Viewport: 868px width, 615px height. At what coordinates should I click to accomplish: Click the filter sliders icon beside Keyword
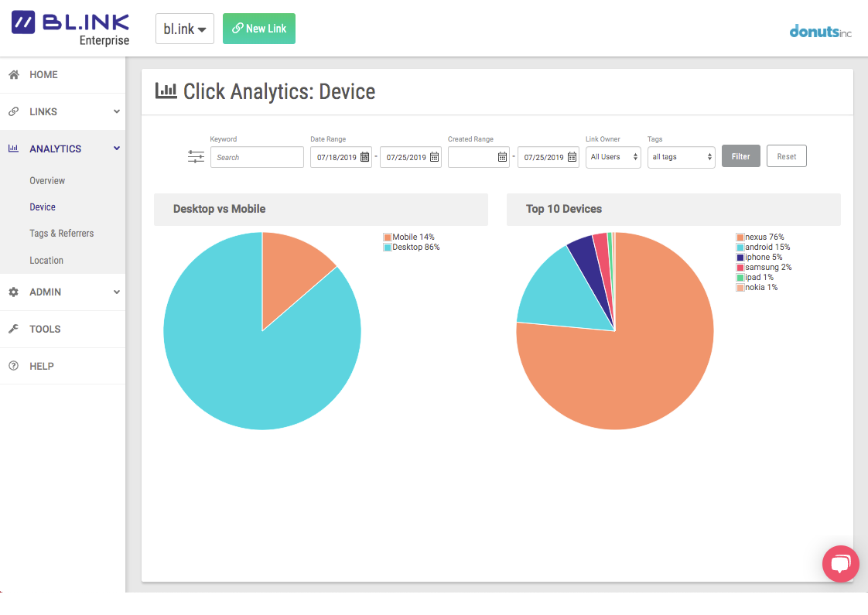196,157
